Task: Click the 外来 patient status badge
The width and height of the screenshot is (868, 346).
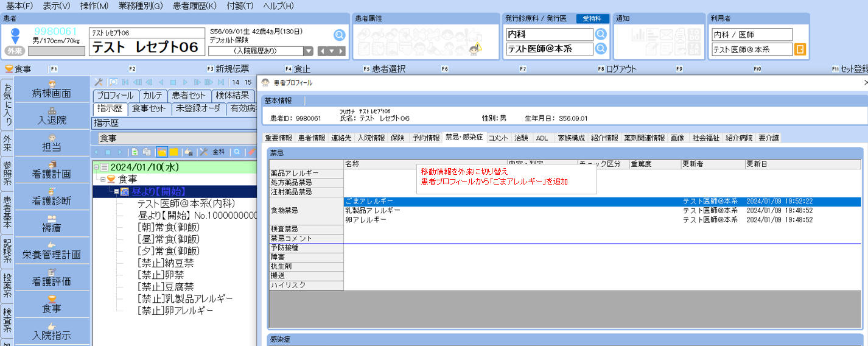Action: [x=15, y=51]
